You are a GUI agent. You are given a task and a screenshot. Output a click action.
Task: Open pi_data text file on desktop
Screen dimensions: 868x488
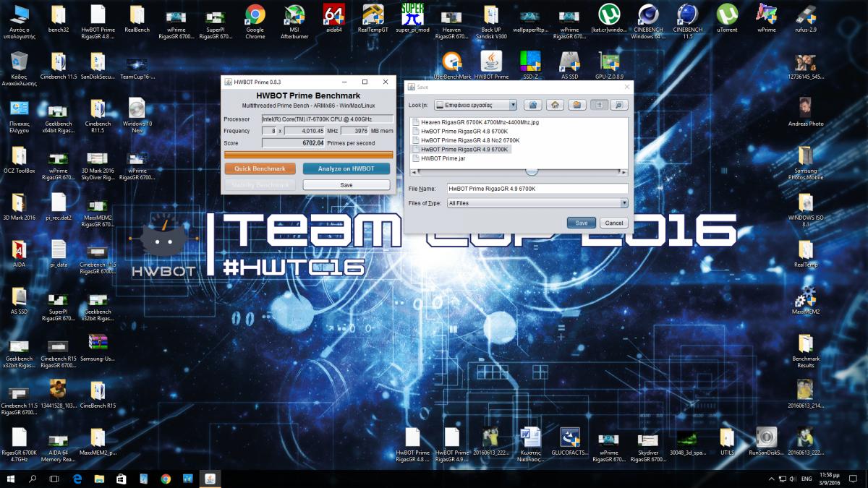coord(58,254)
